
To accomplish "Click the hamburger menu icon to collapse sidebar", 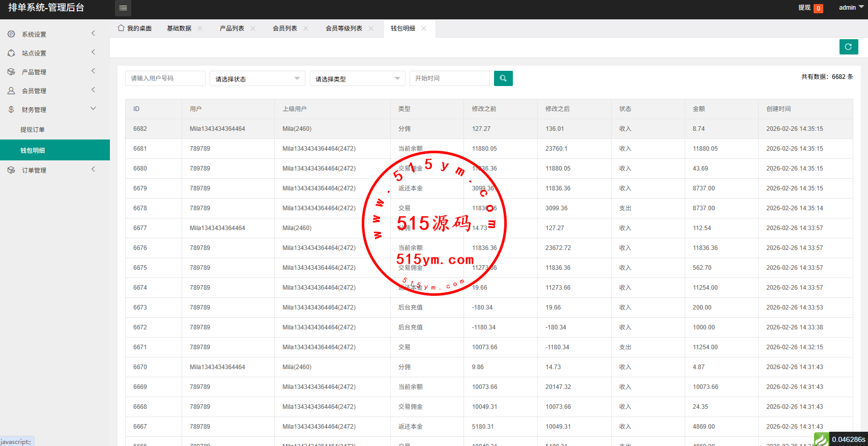I will (x=123, y=8).
